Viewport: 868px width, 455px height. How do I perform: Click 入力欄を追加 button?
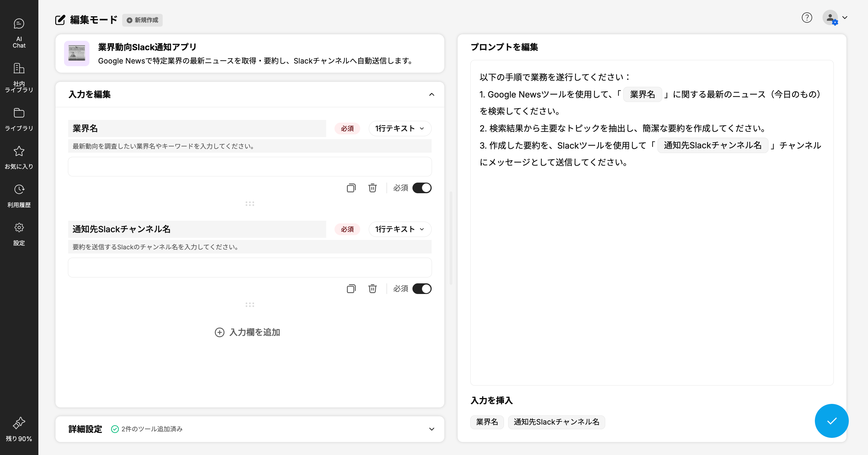248,332
